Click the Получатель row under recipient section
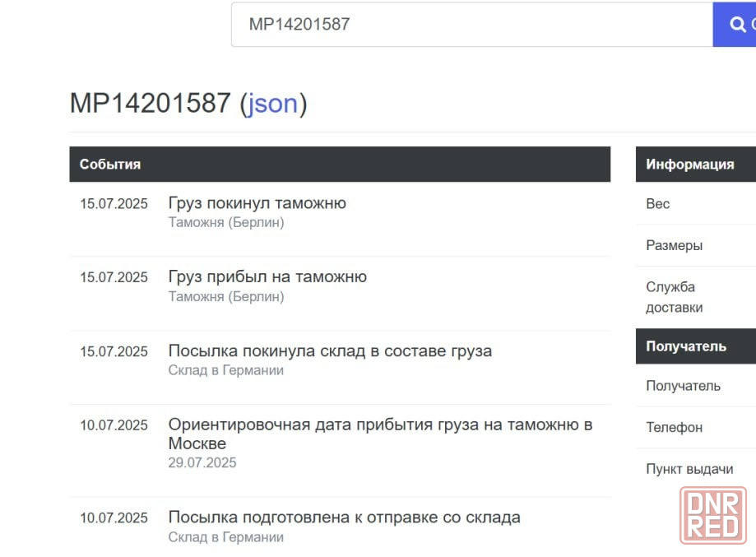Screen dimensions: 756x557 (683, 386)
